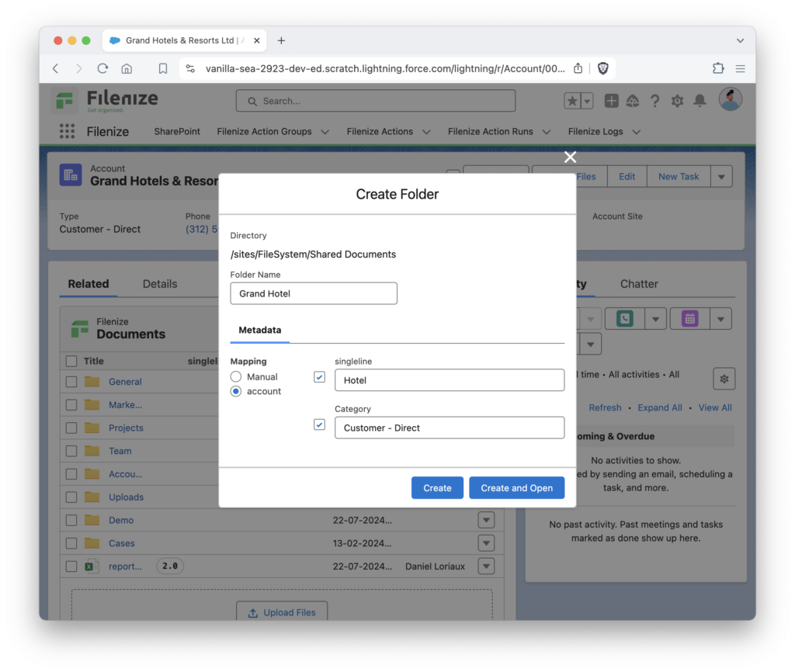Open row actions dropdown for Cases

click(486, 543)
